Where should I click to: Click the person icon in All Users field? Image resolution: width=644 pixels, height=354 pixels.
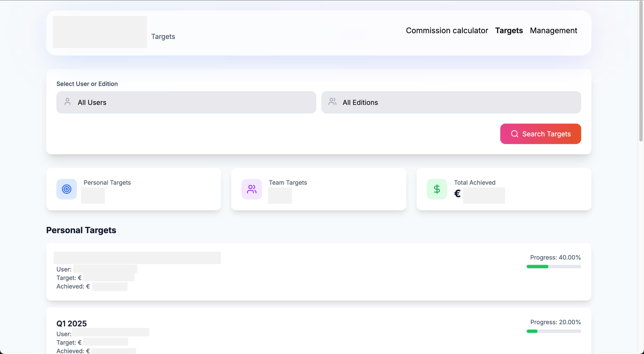click(67, 102)
